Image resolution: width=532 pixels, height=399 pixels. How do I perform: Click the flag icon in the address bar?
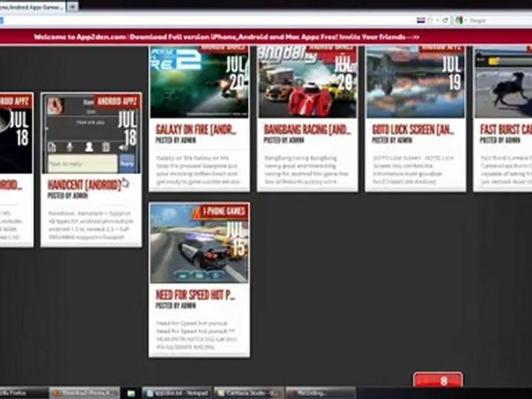(421, 21)
